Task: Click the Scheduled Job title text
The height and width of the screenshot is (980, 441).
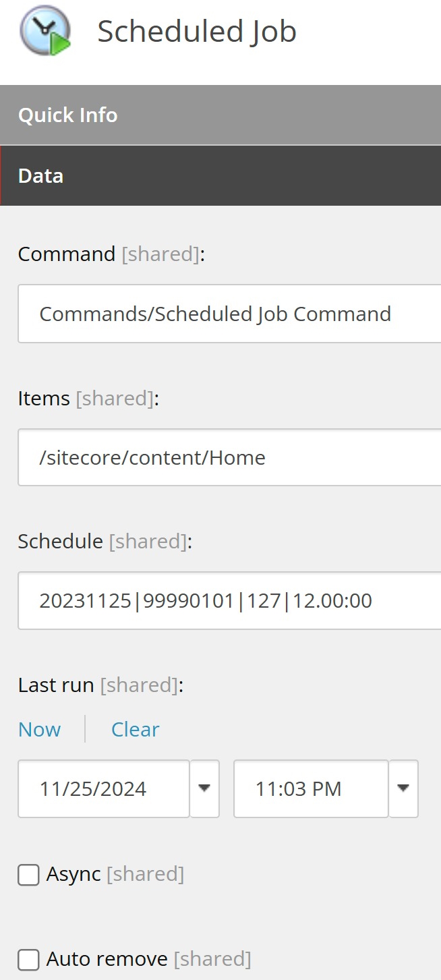Action: [x=197, y=32]
